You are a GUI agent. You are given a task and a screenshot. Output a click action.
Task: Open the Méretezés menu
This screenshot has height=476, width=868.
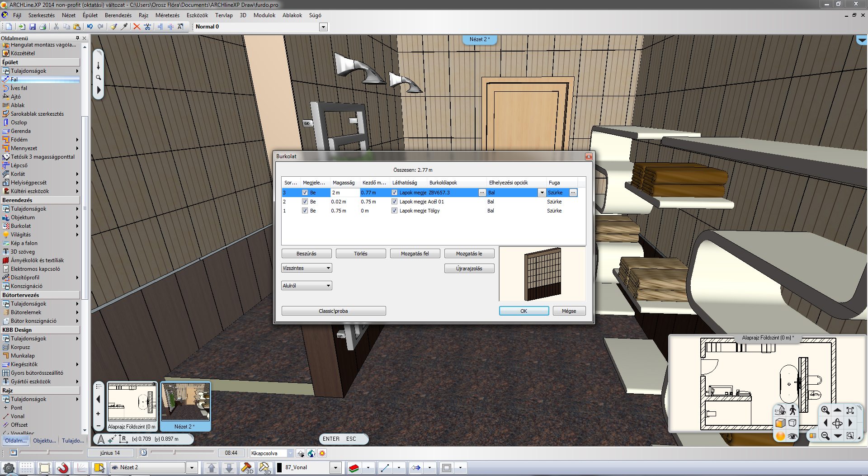(167, 15)
